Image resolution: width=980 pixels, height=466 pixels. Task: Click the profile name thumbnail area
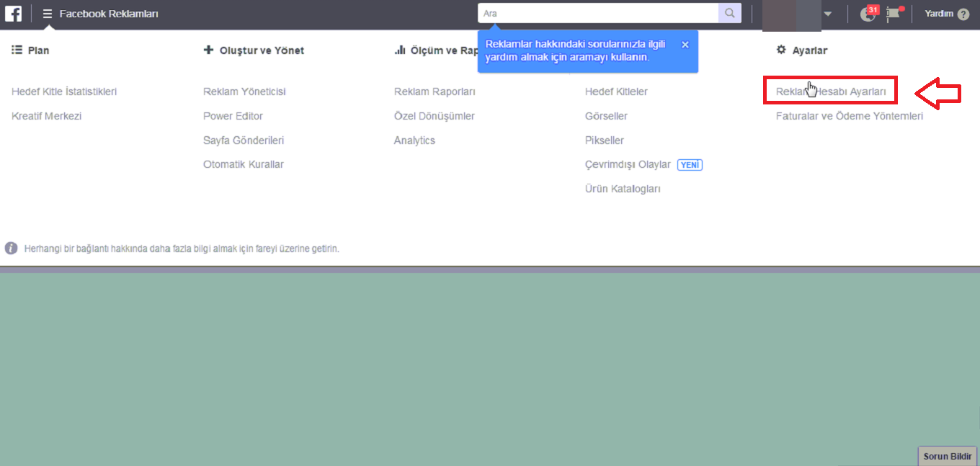(792, 15)
